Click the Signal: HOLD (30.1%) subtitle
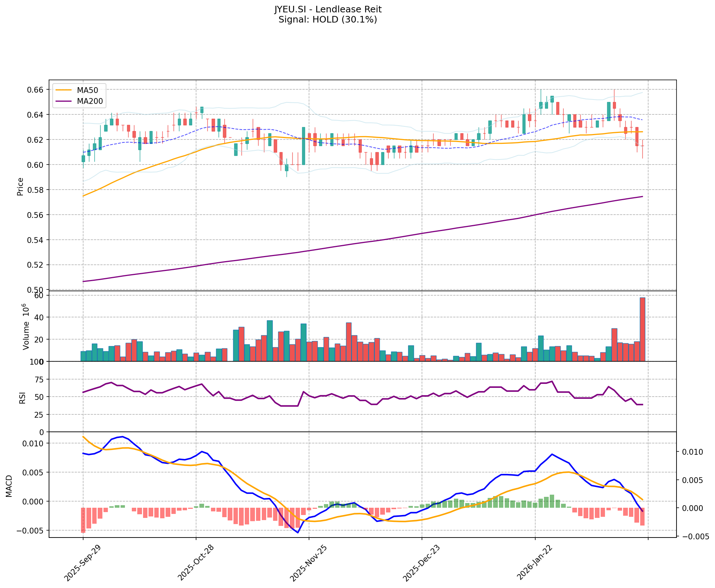 click(x=328, y=20)
